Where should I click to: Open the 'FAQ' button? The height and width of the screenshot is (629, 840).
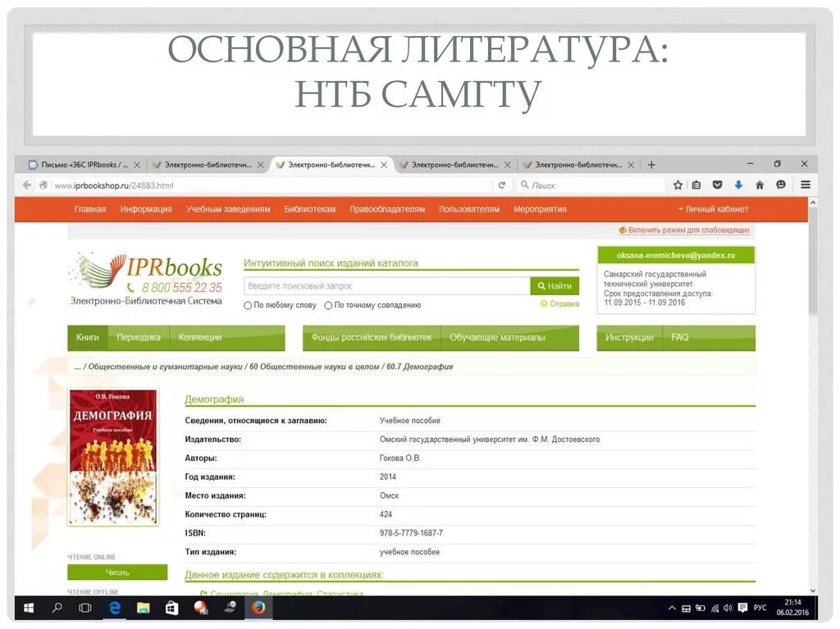tap(680, 338)
